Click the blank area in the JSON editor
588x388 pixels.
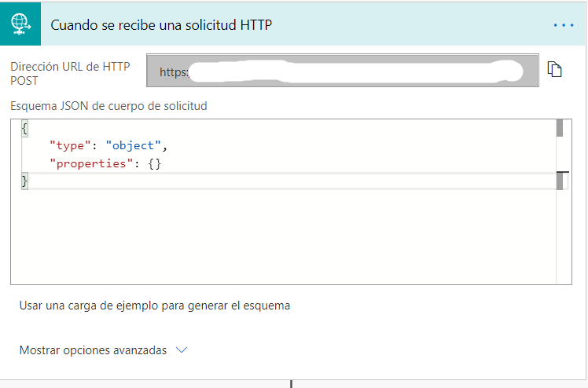pyautogui.click(x=283, y=236)
